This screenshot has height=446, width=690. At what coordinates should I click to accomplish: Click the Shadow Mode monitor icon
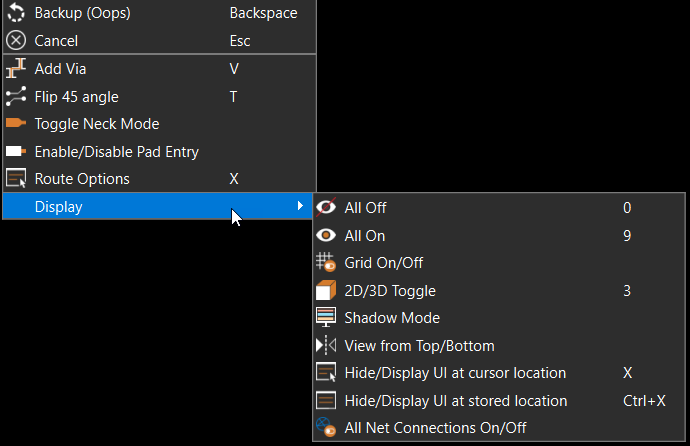point(326,318)
